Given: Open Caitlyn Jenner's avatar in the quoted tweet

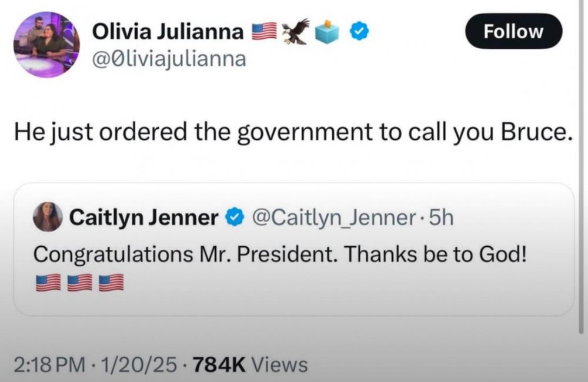Looking at the screenshot, I should (48, 217).
